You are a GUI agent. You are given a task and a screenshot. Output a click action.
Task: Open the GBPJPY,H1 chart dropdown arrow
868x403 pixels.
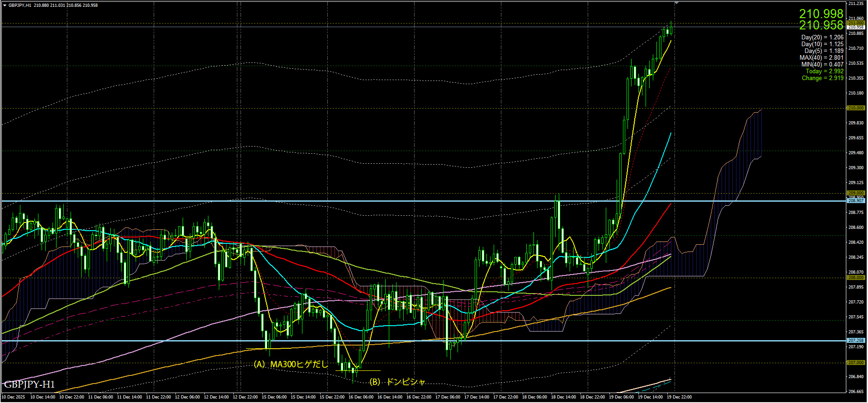[x=5, y=5]
